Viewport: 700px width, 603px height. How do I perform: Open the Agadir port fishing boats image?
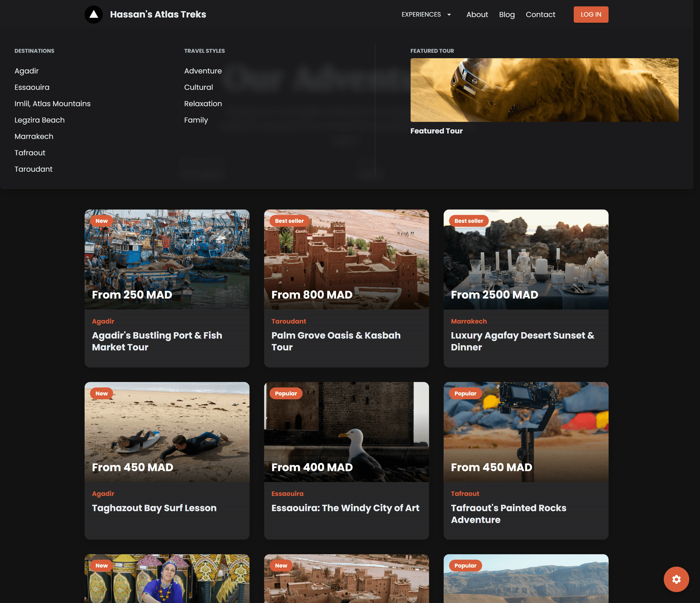pyautogui.click(x=167, y=259)
